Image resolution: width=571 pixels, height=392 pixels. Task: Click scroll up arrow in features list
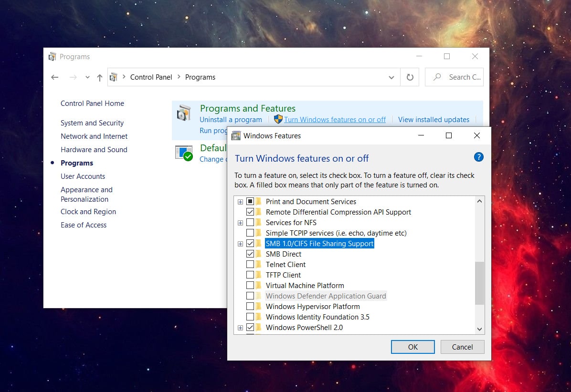480,201
